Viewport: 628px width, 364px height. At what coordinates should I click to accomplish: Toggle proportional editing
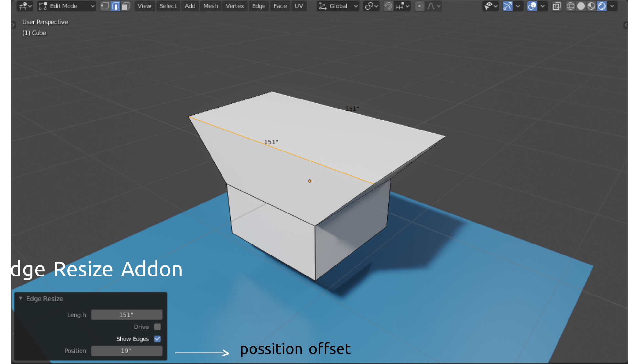coord(419,6)
